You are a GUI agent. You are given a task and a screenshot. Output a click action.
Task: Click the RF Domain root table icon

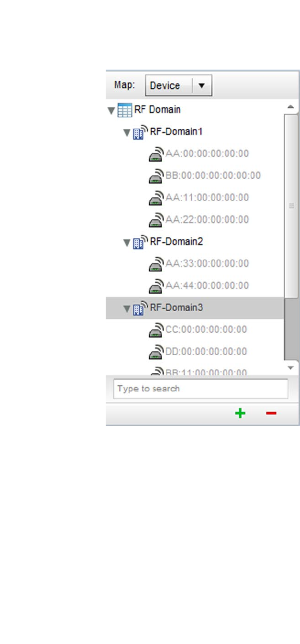point(125,111)
